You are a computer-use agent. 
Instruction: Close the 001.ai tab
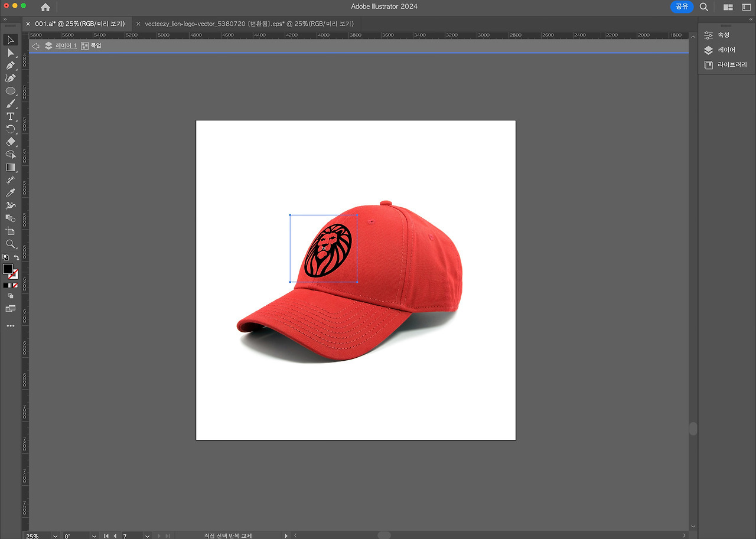click(28, 24)
